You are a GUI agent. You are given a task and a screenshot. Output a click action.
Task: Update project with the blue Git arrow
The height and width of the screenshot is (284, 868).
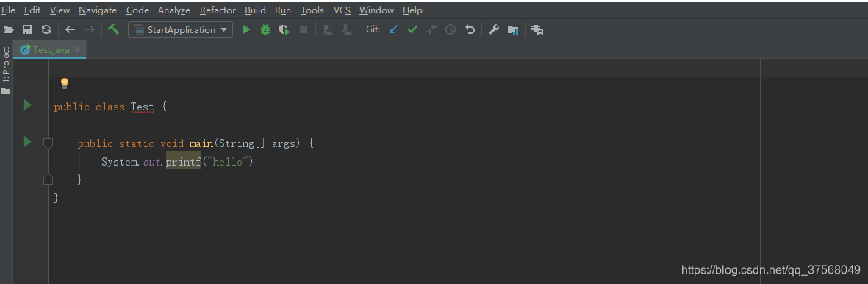click(x=394, y=30)
